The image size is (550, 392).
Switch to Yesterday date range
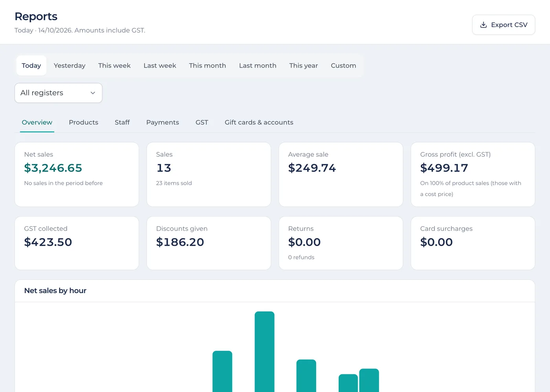click(70, 66)
